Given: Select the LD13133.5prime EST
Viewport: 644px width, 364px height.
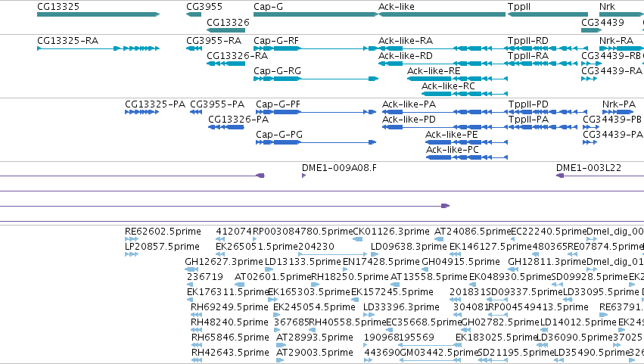Looking at the screenshot, I should 269,269.
